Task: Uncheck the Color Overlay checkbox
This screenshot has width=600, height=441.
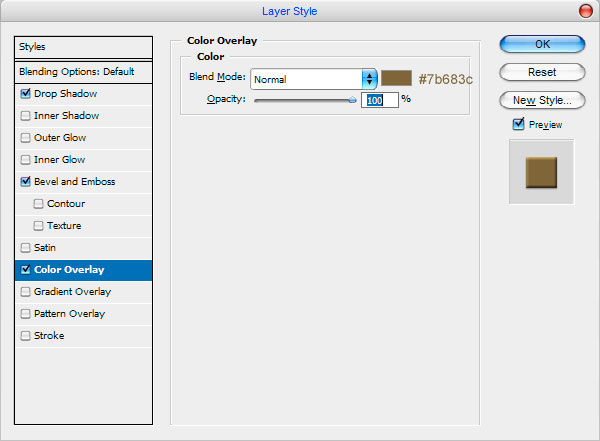Action: pyautogui.click(x=25, y=270)
